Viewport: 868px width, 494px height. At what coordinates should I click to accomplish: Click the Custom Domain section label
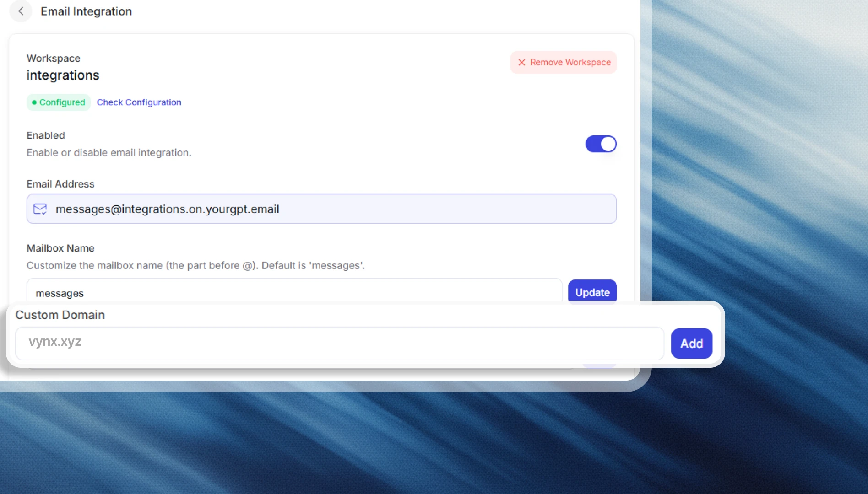60,315
